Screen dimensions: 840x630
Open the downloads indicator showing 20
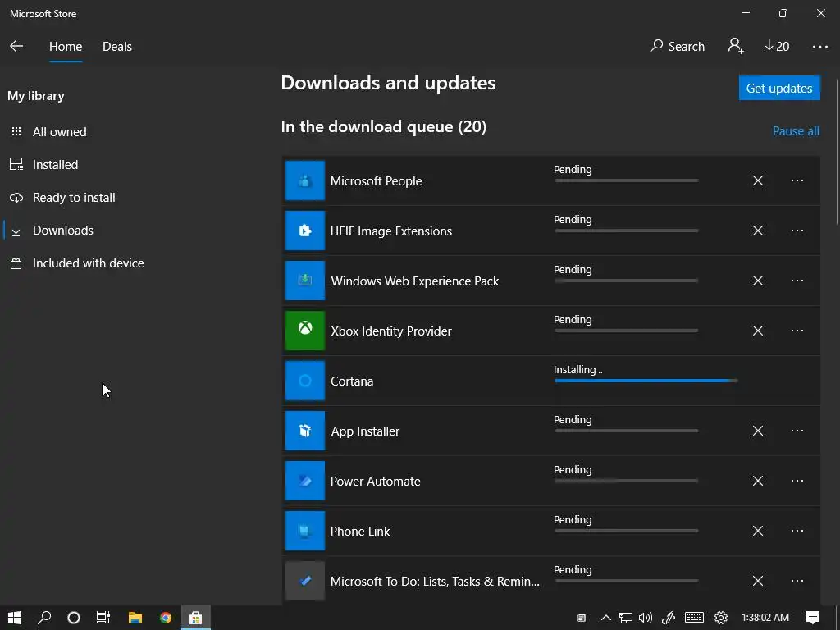tap(777, 47)
